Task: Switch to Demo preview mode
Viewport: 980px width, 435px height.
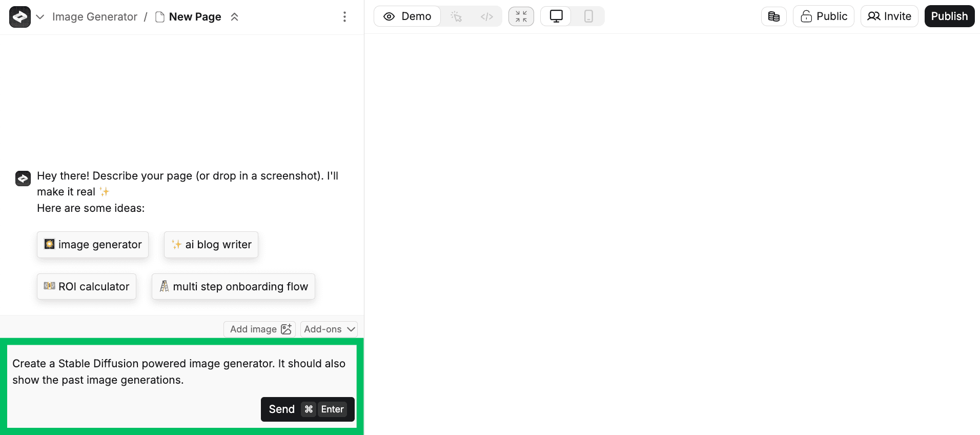Action: [x=407, y=16]
